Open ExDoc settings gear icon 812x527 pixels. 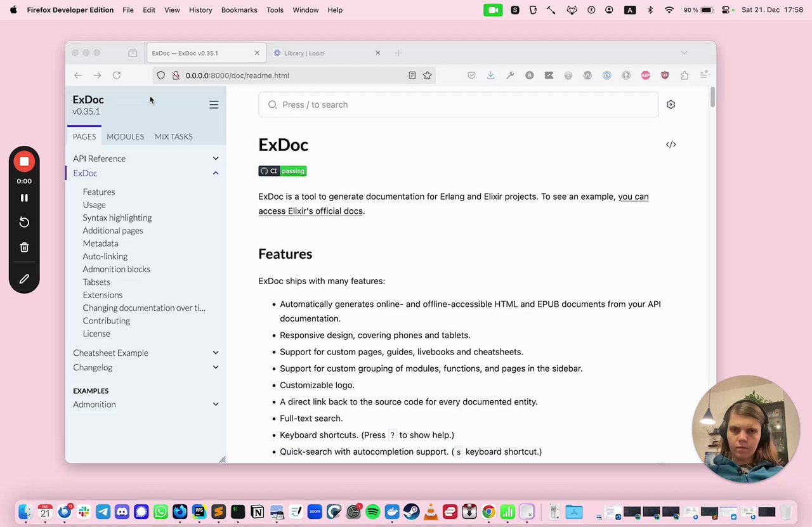tap(671, 105)
